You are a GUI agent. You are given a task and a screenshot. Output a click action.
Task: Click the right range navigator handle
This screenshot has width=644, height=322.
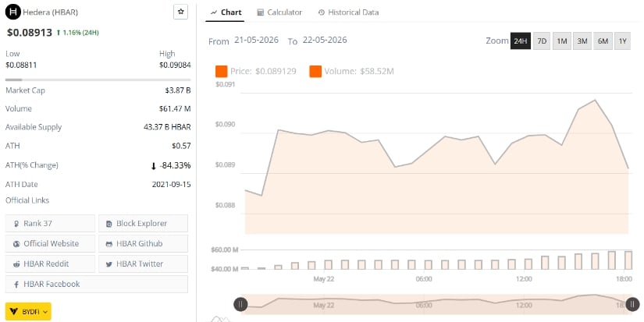tap(632, 304)
